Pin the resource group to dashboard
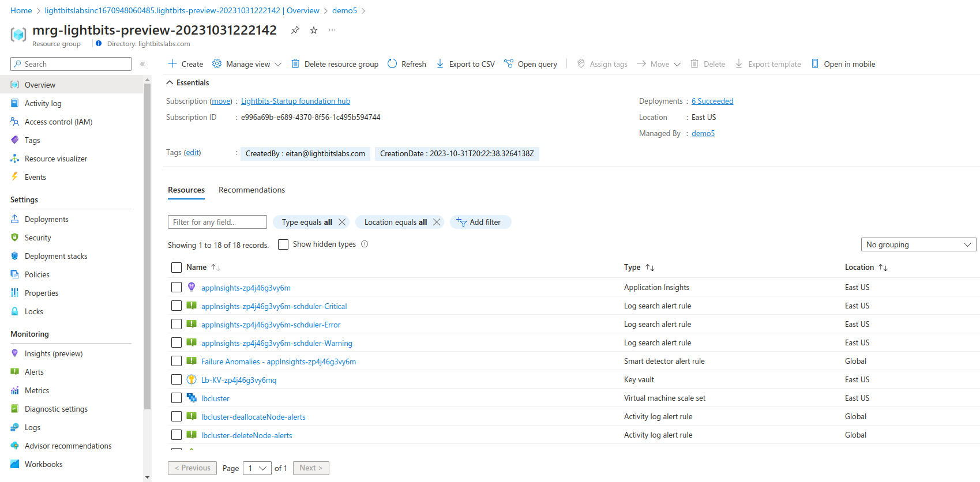The height and width of the screenshot is (482, 980). point(295,30)
